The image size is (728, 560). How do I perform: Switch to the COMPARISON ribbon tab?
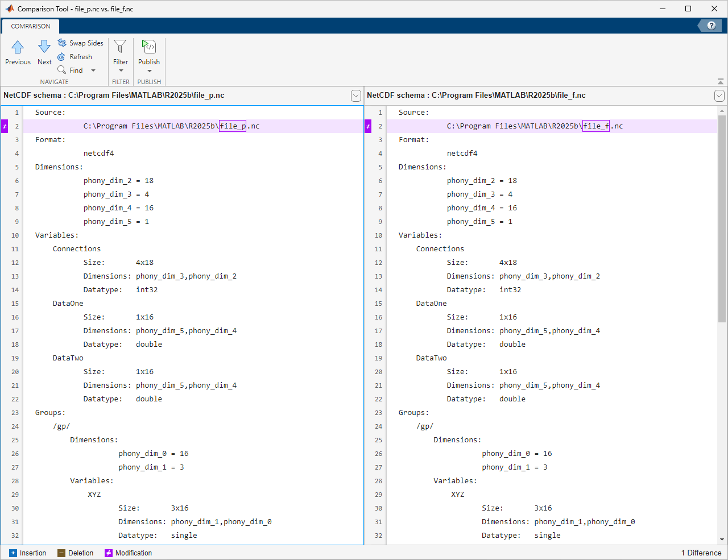click(x=30, y=26)
